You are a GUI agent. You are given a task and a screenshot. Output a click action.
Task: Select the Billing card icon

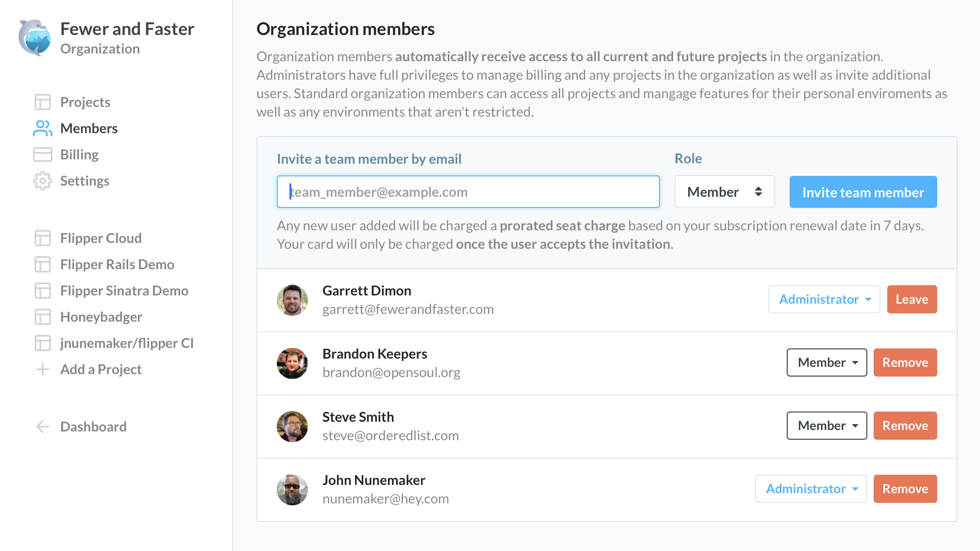[43, 154]
